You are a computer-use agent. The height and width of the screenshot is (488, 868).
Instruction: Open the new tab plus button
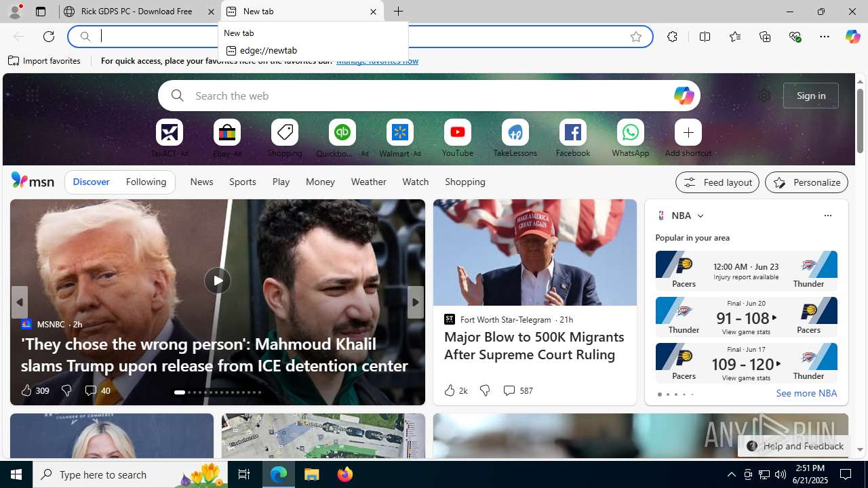398,12
